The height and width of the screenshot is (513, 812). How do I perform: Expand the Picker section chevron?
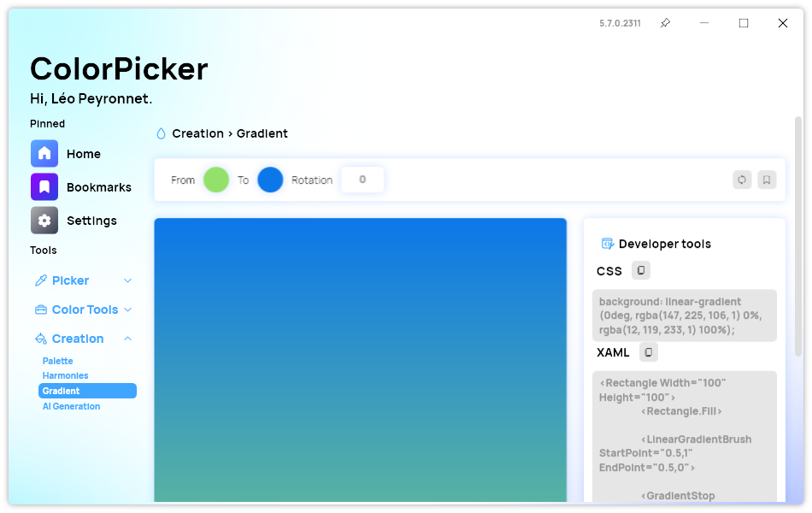coord(128,280)
